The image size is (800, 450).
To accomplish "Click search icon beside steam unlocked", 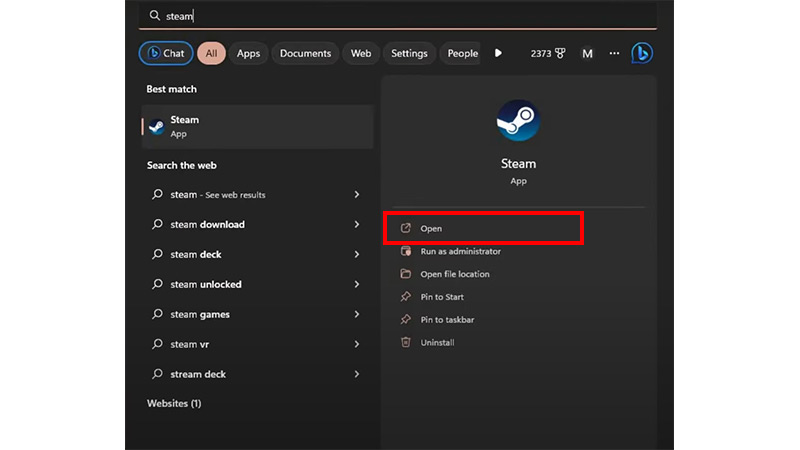I will coord(157,284).
